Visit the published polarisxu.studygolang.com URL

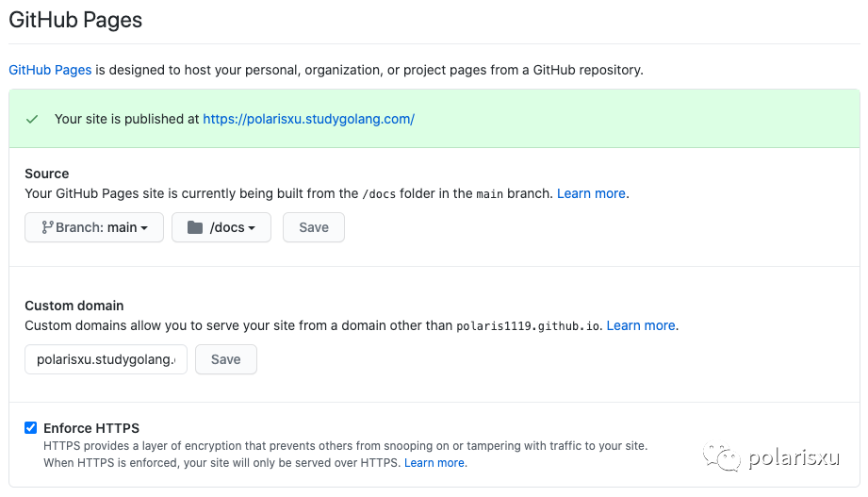308,119
